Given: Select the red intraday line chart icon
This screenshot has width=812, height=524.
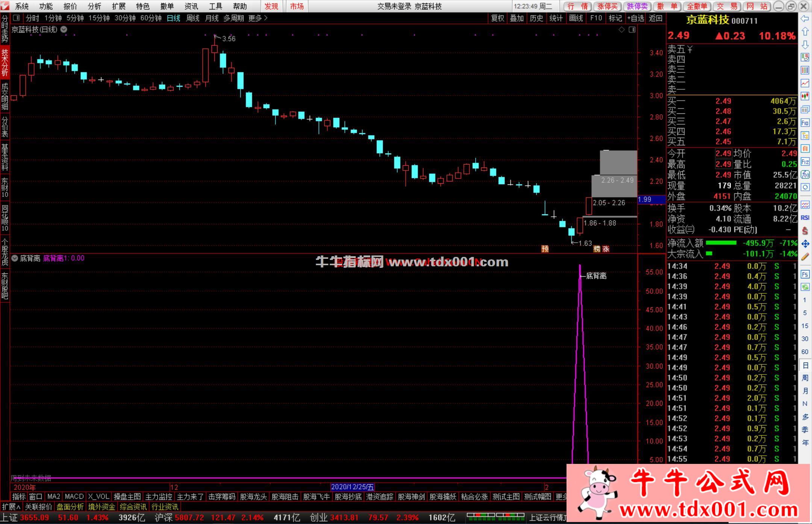Looking at the screenshot, I should (805, 83).
